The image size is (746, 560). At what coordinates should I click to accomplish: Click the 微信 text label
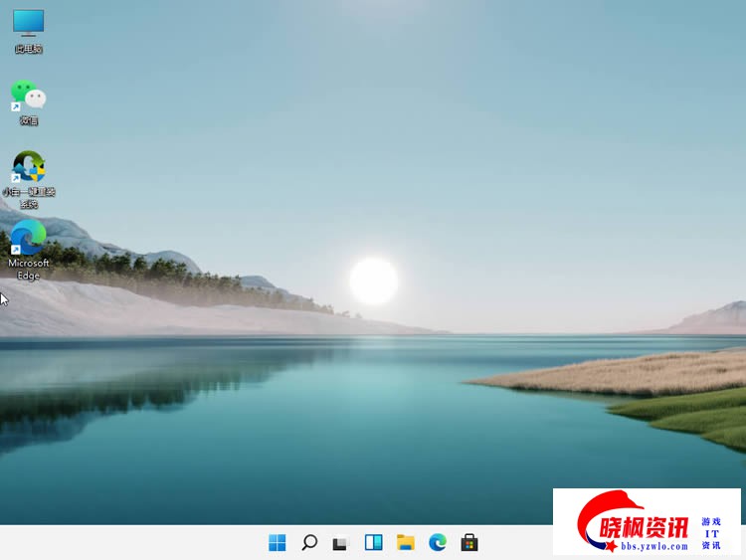pos(29,120)
